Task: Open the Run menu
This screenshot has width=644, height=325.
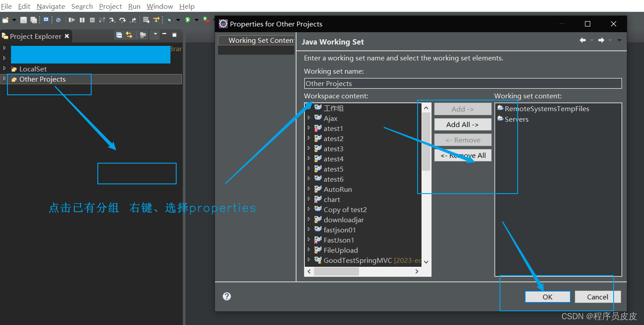Action: 134,6
